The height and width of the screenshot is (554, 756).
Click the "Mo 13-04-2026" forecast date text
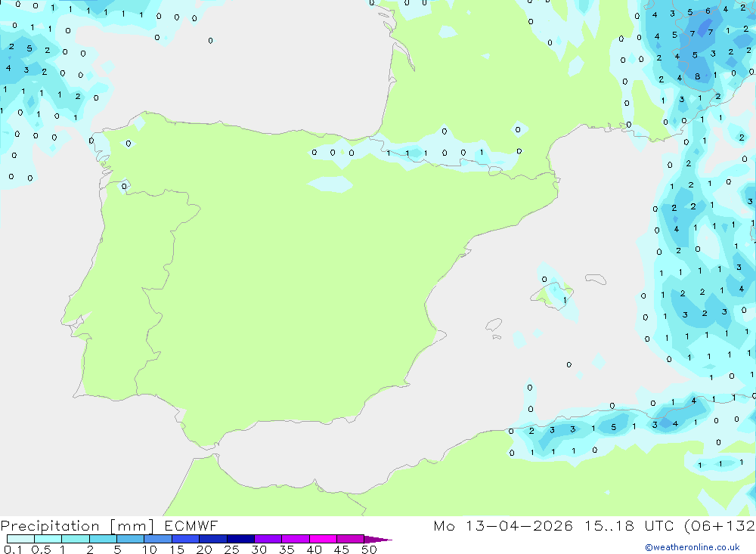coord(503,525)
